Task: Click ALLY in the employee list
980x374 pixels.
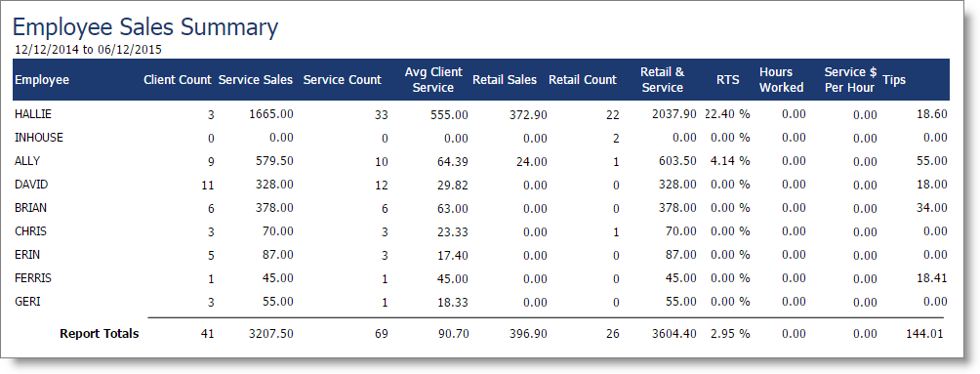Action: [x=27, y=161]
